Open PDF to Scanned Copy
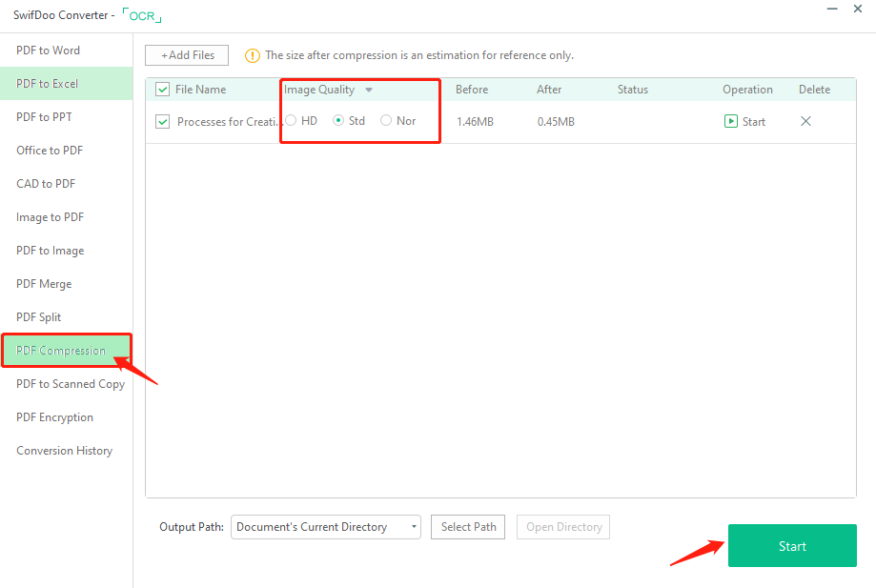Screen dimensions: 876x588 pos(70,383)
